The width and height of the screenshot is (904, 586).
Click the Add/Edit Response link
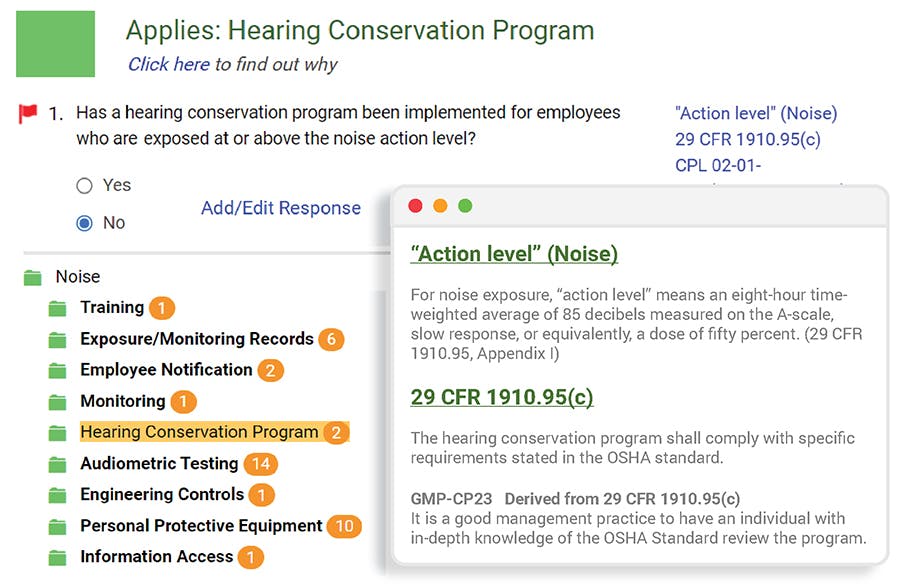tap(281, 208)
